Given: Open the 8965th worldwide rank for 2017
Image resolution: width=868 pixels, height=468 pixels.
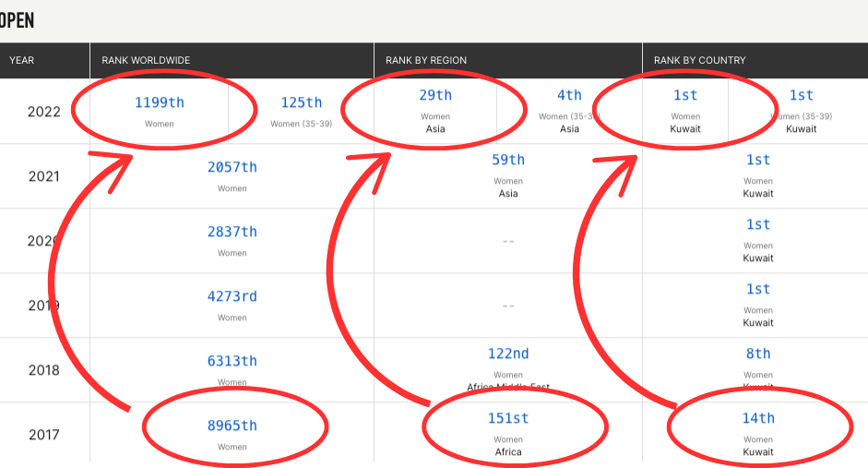Looking at the screenshot, I should click(x=232, y=426).
